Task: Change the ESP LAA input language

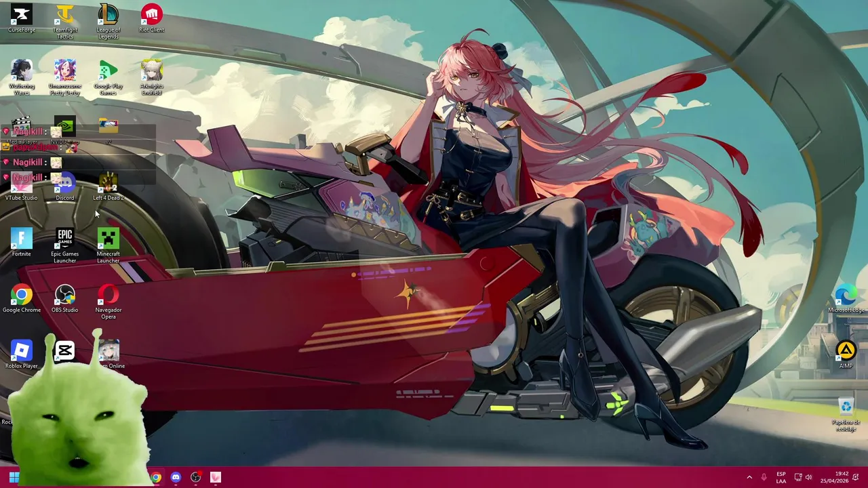Action: pyautogui.click(x=781, y=477)
